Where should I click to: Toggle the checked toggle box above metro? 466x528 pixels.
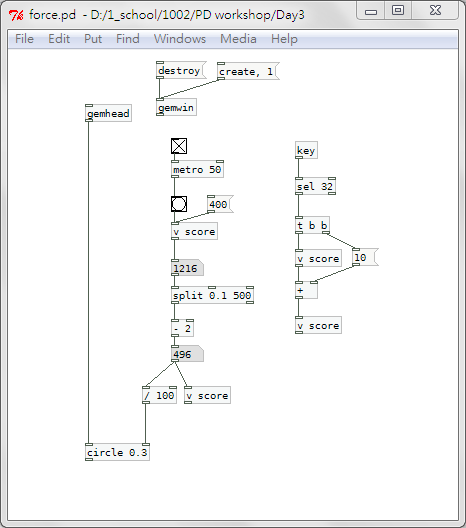[179, 146]
